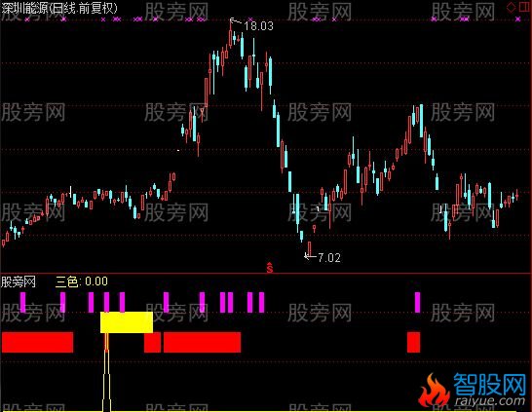Viewport: 532px width, 412px height.
Task: Select the white 股旁网 indicator name label
Action: [x=19, y=281]
